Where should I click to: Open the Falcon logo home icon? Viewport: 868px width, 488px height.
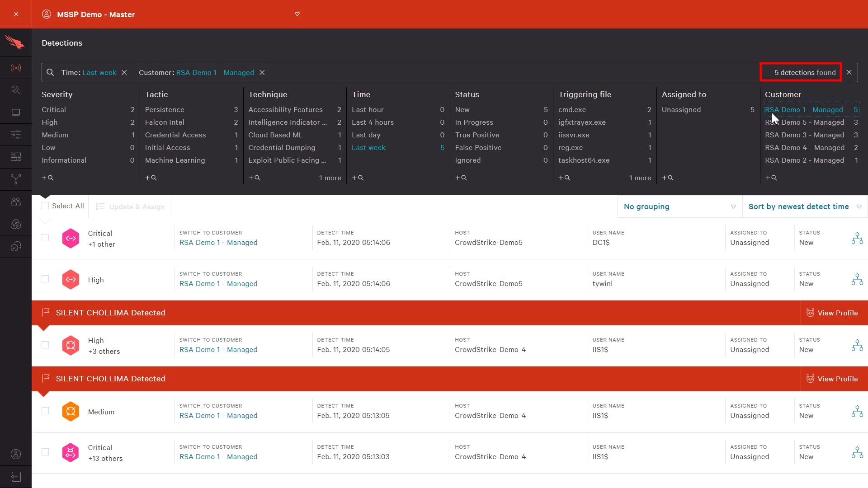pyautogui.click(x=15, y=42)
